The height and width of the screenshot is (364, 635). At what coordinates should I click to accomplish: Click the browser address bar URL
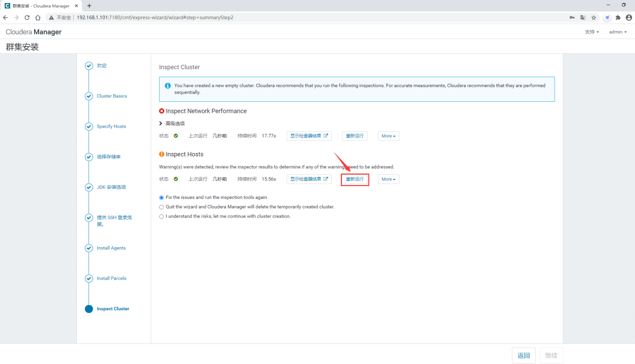155,18
